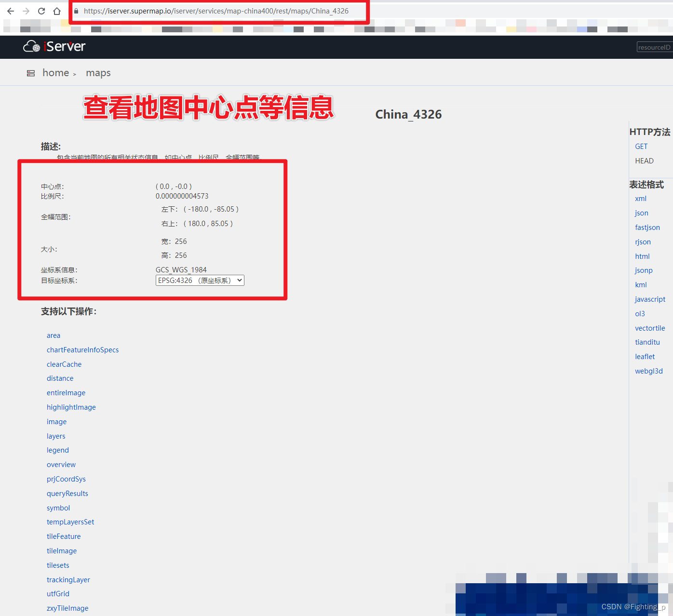The width and height of the screenshot is (673, 616).
Task: Click the browser back arrow
Action: [x=11, y=11]
